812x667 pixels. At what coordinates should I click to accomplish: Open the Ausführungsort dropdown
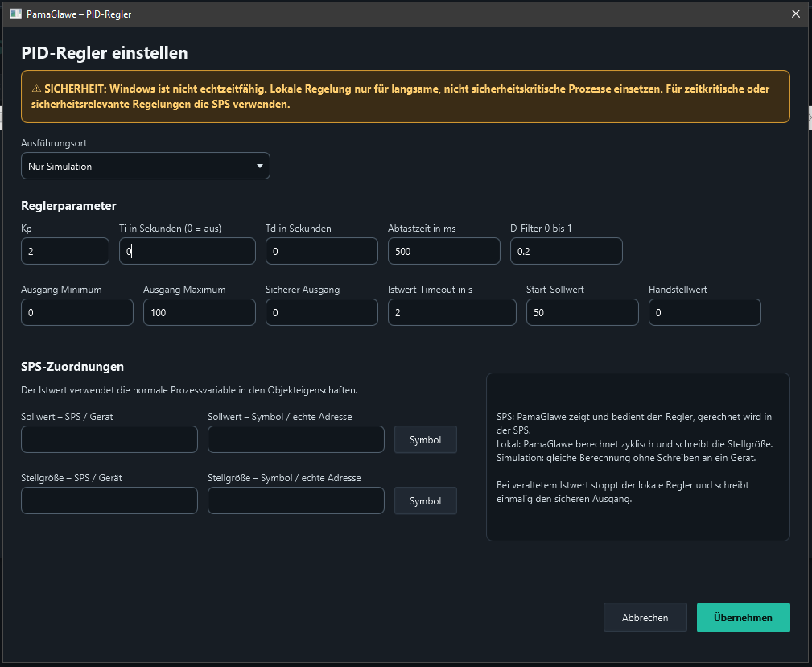click(x=146, y=166)
